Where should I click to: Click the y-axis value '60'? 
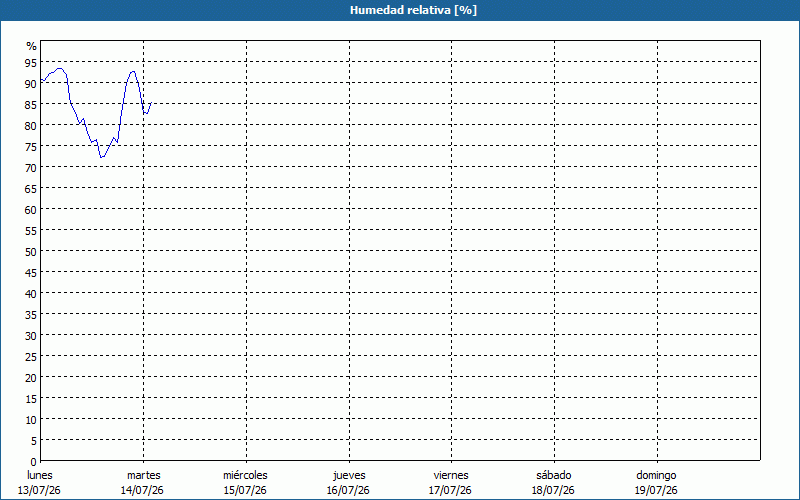click(31, 210)
